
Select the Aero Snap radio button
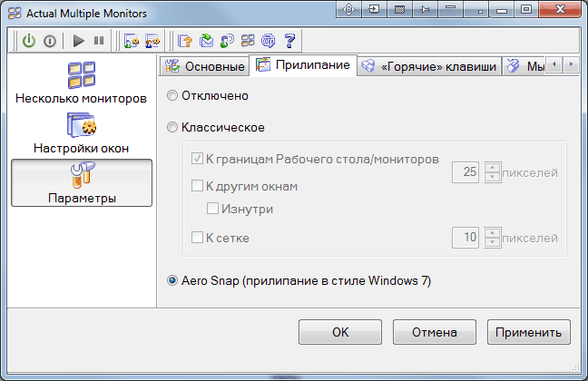pos(299,280)
